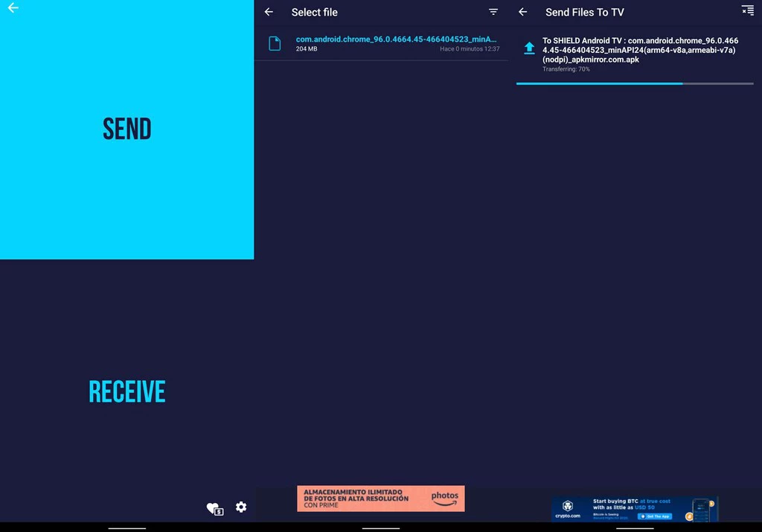Go back using arrow above SEND tile
The height and width of the screenshot is (532, 762).
pos(13,8)
